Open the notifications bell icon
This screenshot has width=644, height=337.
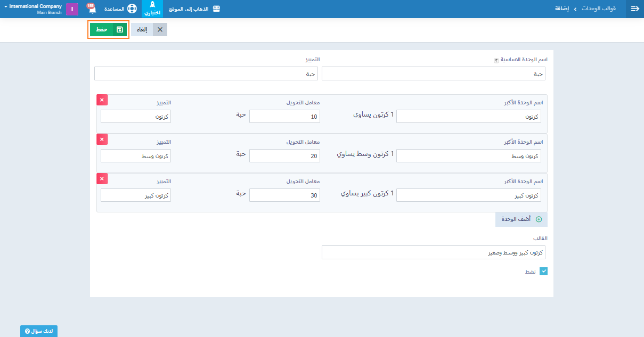pyautogui.click(x=92, y=9)
